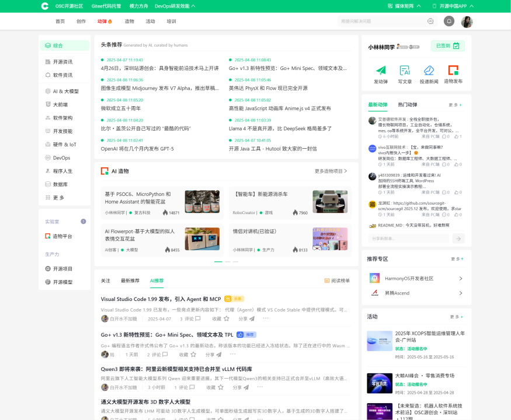511x420 pixels.
Task: Focus the 分享新鲜事 input field
Action: 408,239
